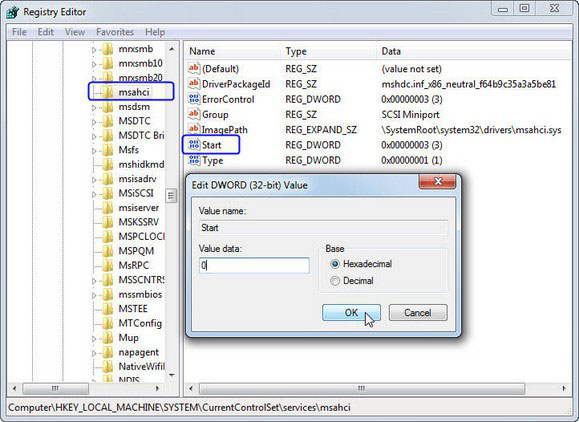Click the Type DWORD value icon

pyautogui.click(x=194, y=160)
